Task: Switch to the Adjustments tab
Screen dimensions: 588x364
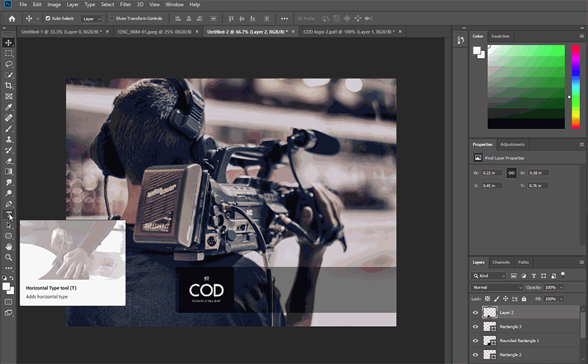Action: (512, 144)
